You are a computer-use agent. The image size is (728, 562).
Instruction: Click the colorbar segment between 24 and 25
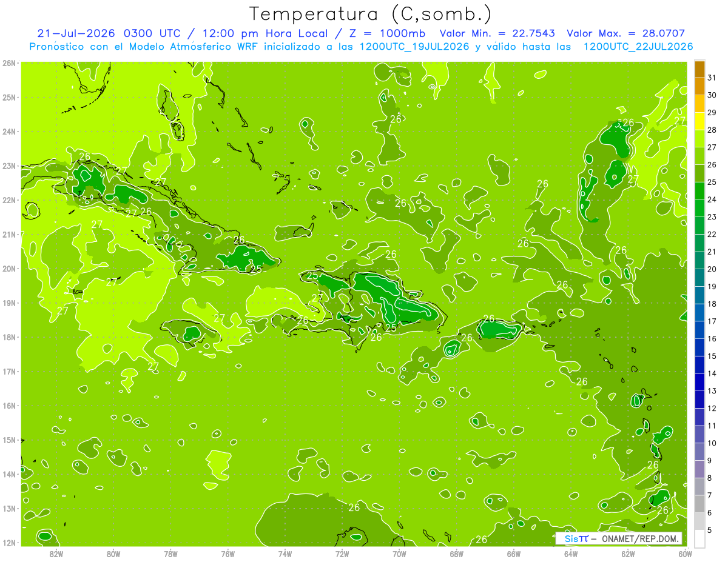(699, 191)
